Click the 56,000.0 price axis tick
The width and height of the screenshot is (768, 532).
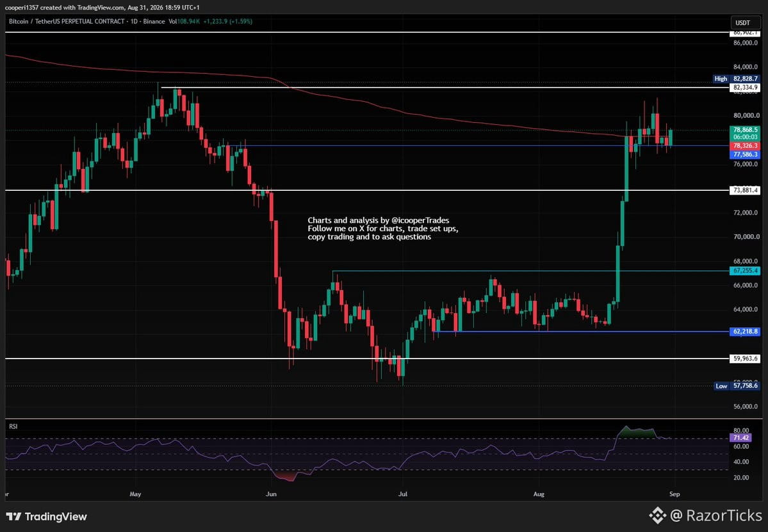[x=746, y=407]
